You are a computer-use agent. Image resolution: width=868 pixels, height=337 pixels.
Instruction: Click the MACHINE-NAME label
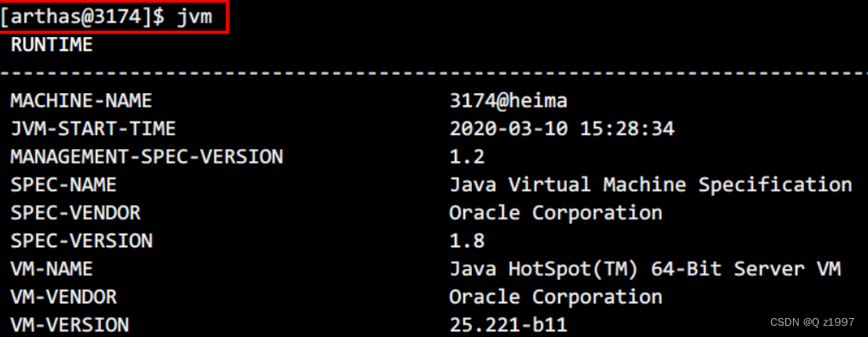[x=81, y=101]
